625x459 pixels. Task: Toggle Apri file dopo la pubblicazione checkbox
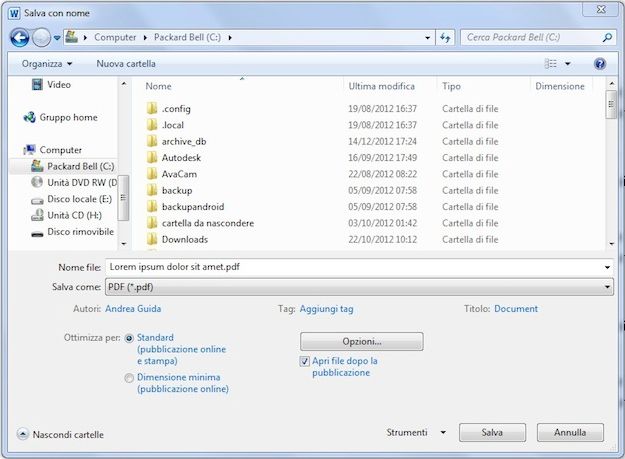point(304,361)
